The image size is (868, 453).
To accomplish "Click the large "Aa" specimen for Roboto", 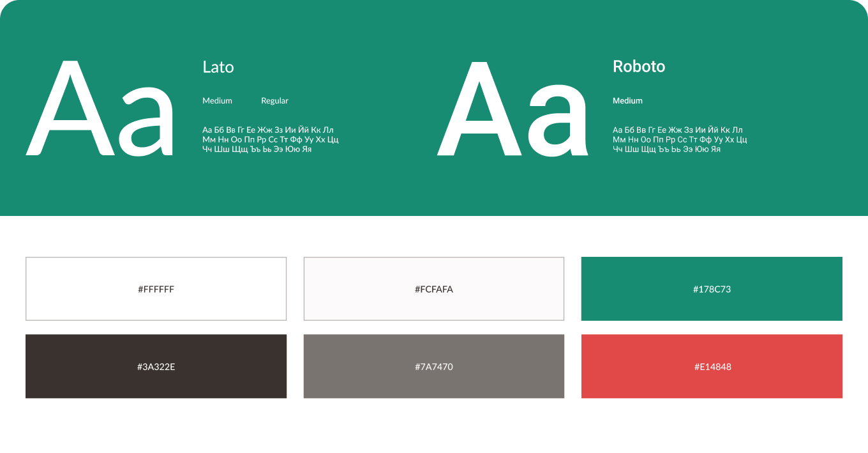I will click(513, 108).
